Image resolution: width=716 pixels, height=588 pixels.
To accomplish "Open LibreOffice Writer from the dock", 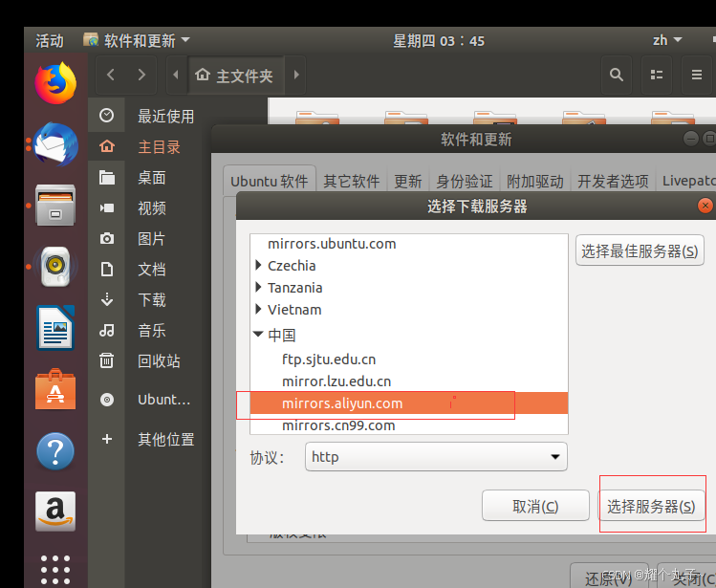I will coord(55,328).
